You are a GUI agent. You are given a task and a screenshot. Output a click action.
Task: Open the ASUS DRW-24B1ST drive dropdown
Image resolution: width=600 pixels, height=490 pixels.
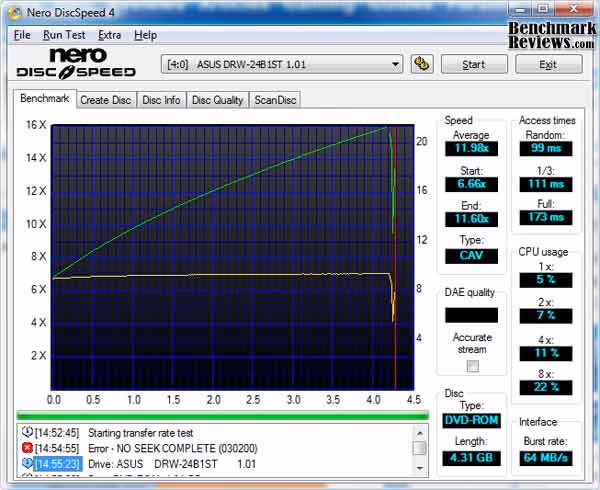click(x=282, y=64)
